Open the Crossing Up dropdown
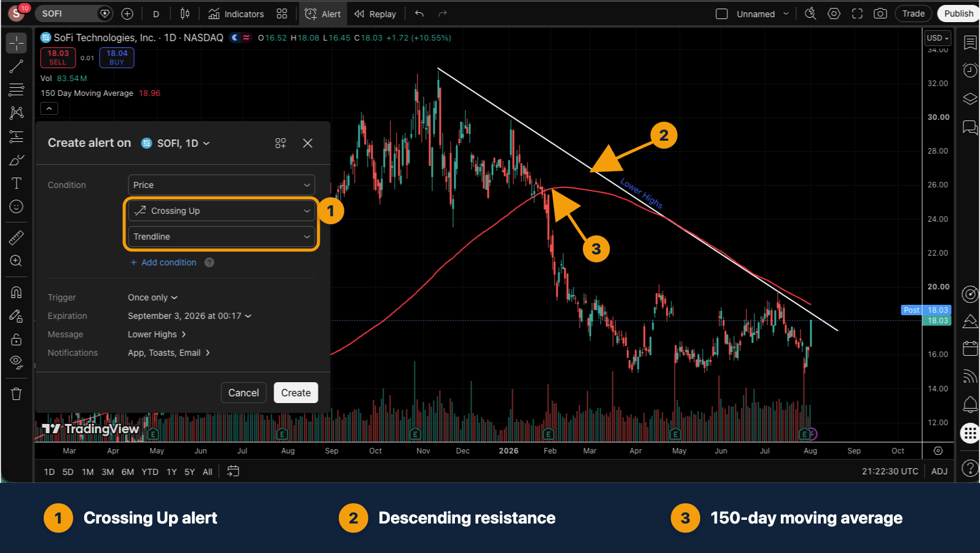 (221, 211)
